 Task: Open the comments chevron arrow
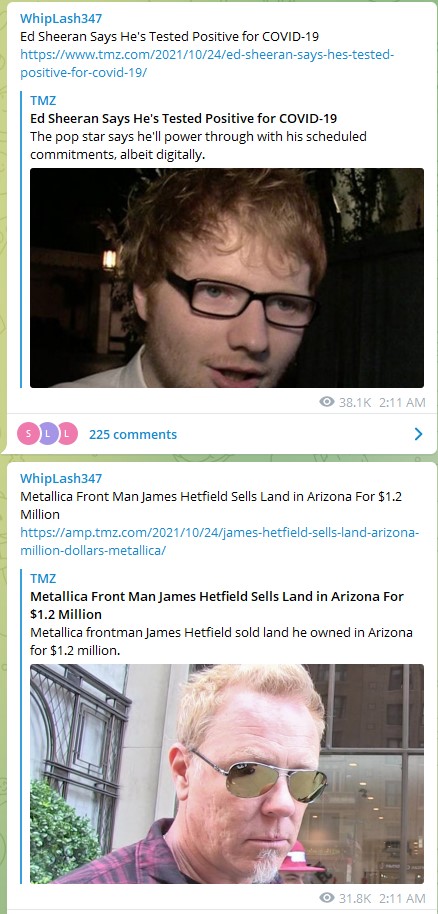418,434
